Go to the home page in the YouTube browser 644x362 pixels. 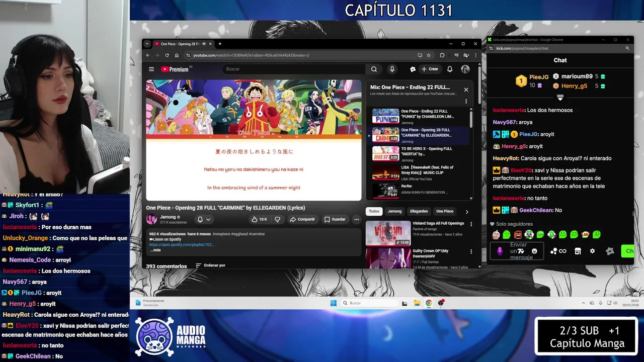pyautogui.click(x=177, y=55)
